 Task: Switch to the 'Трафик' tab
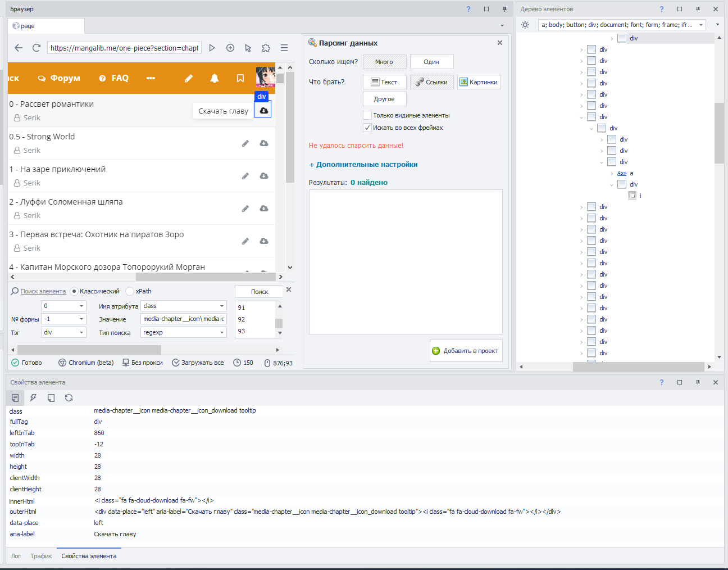pyautogui.click(x=41, y=556)
